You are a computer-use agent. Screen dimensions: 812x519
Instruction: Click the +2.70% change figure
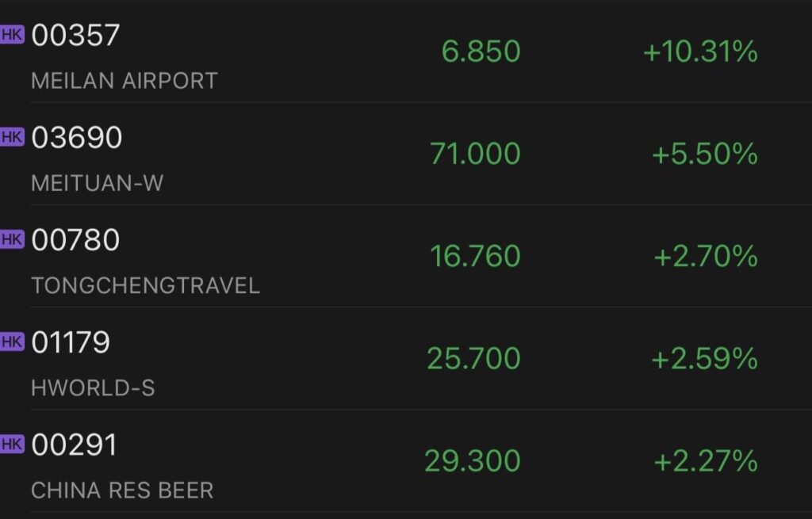706,257
